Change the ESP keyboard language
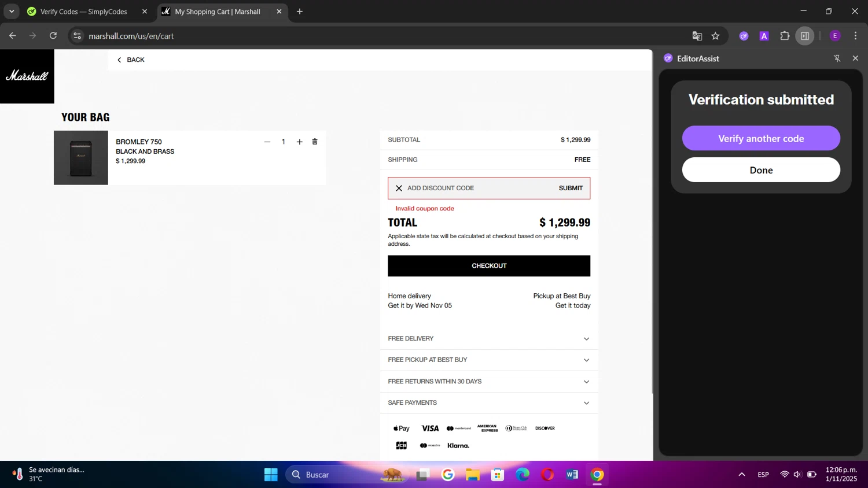 (763, 475)
